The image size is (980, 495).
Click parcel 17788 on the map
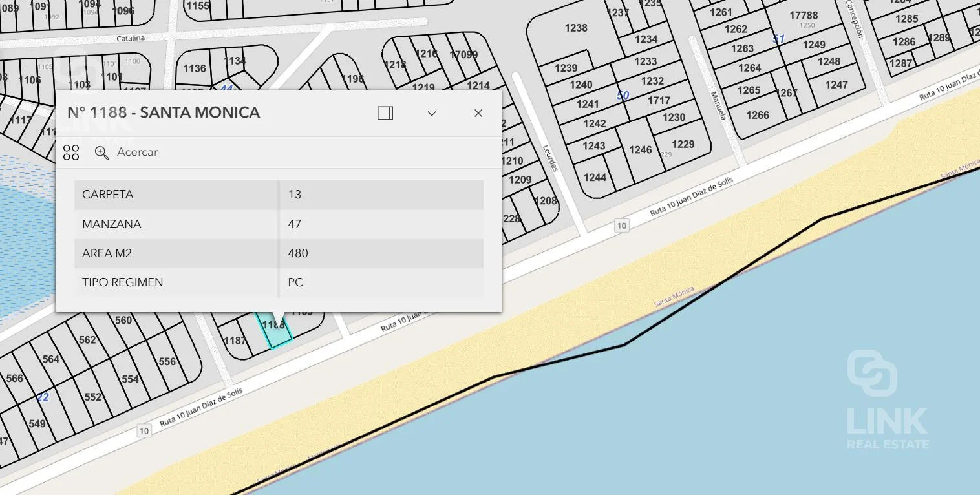(x=804, y=16)
